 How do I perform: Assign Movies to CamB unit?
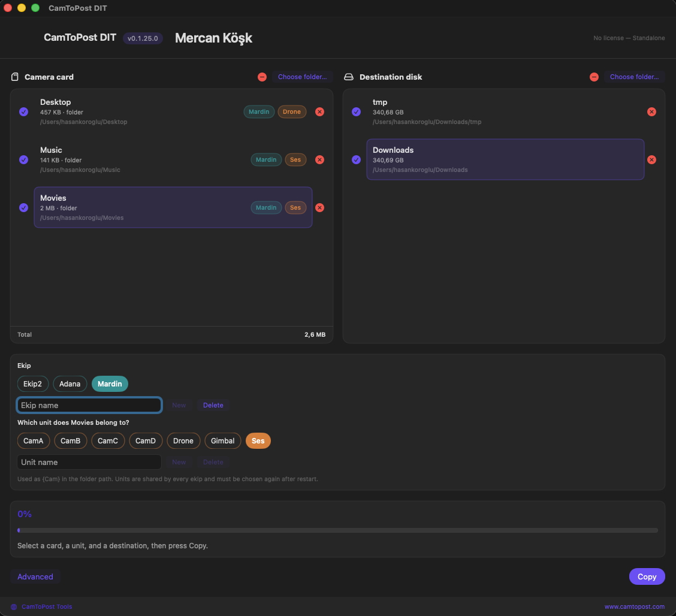(x=70, y=440)
